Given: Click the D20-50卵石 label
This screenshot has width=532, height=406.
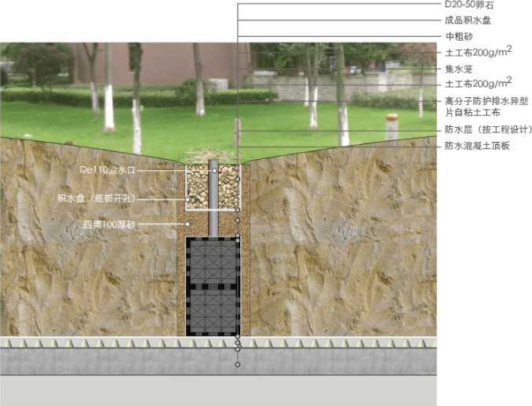Looking at the screenshot, I should click(x=469, y=5).
